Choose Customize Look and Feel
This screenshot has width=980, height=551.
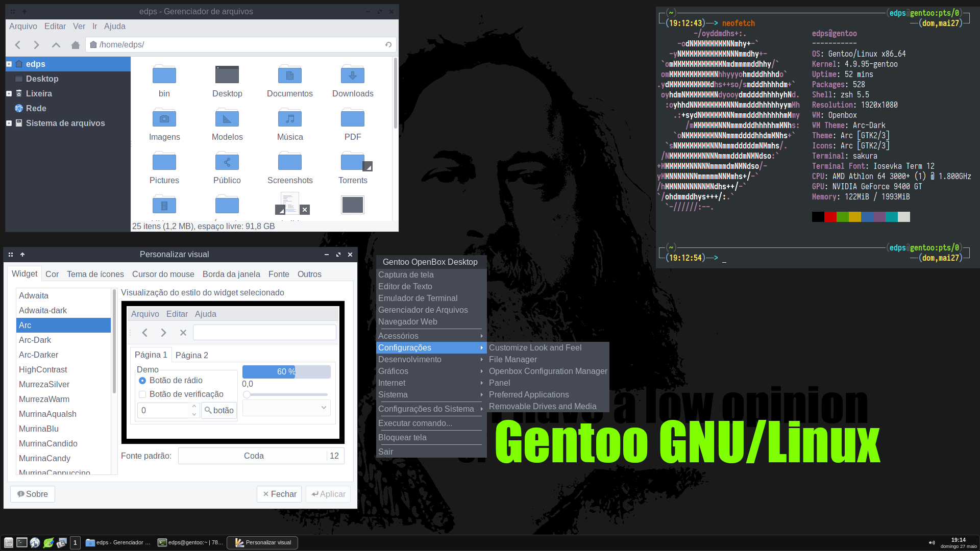pos(548,348)
